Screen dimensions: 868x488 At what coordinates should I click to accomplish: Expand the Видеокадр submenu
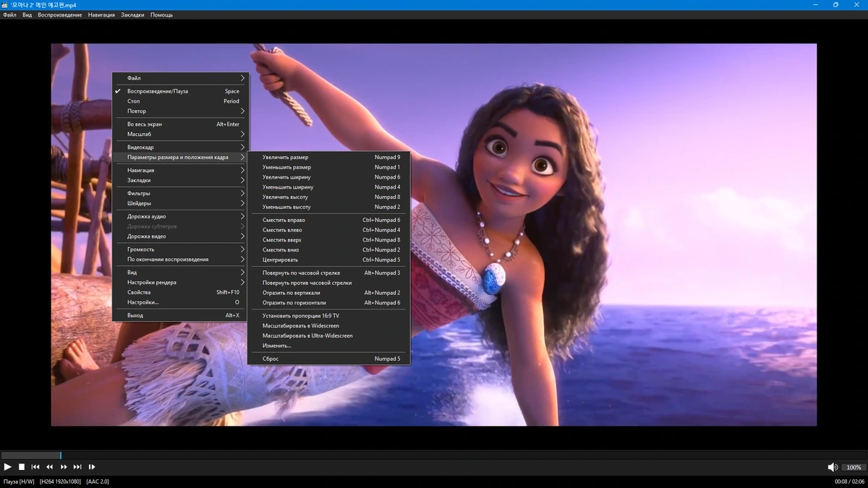180,147
